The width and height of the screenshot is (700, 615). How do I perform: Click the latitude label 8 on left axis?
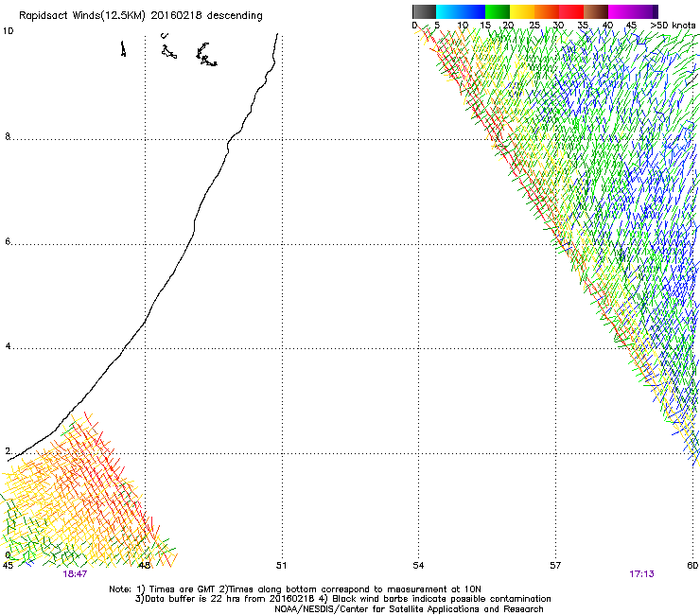click(8, 136)
